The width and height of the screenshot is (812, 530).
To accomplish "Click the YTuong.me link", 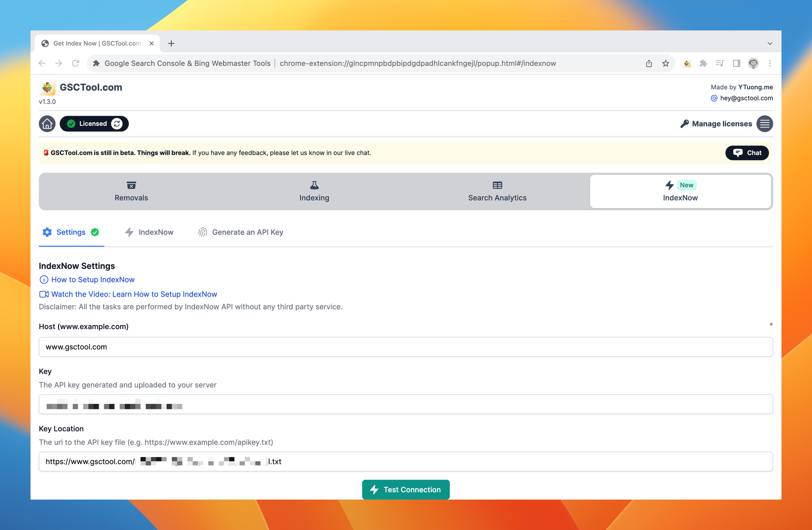I will coord(756,87).
